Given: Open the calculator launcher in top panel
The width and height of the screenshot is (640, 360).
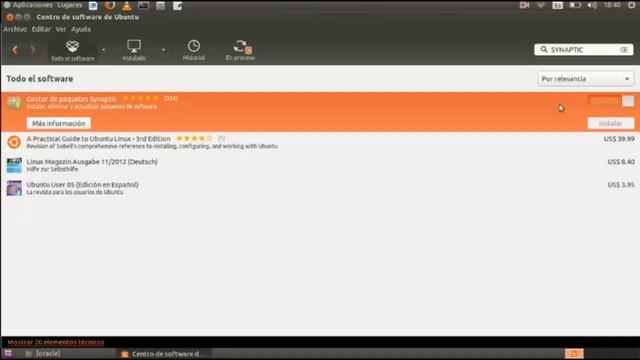Looking at the screenshot, I should [x=160, y=6].
